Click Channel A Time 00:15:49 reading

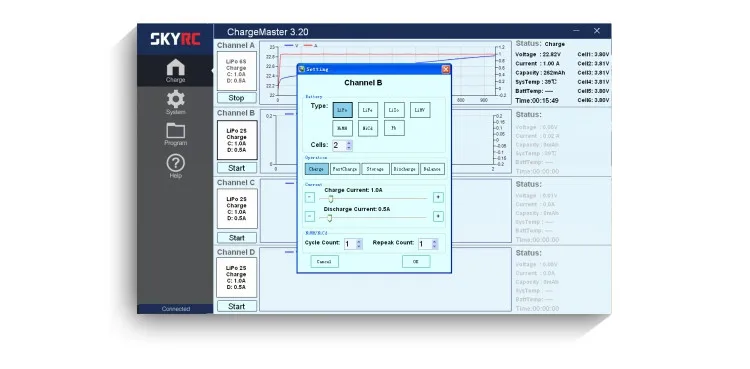537,101
